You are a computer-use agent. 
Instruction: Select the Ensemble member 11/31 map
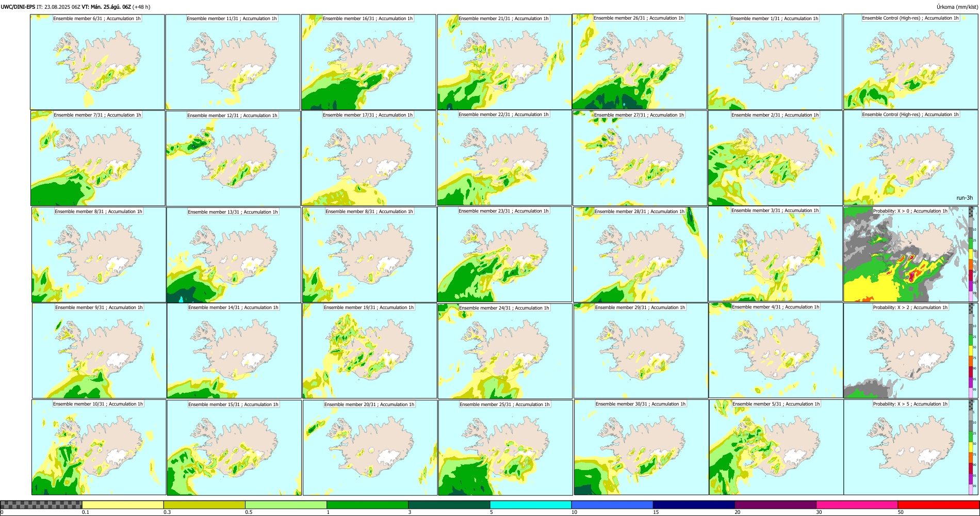pyautogui.click(x=233, y=62)
